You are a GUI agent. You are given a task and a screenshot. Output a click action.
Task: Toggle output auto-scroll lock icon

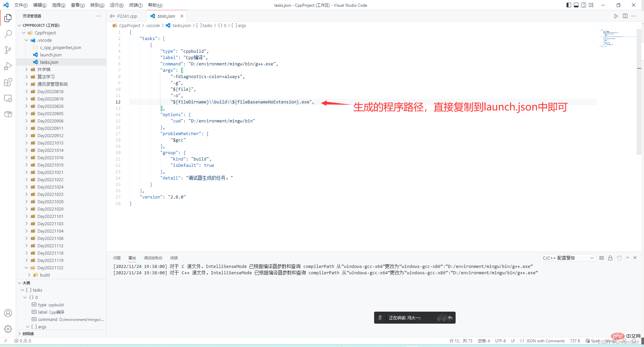pos(610,258)
